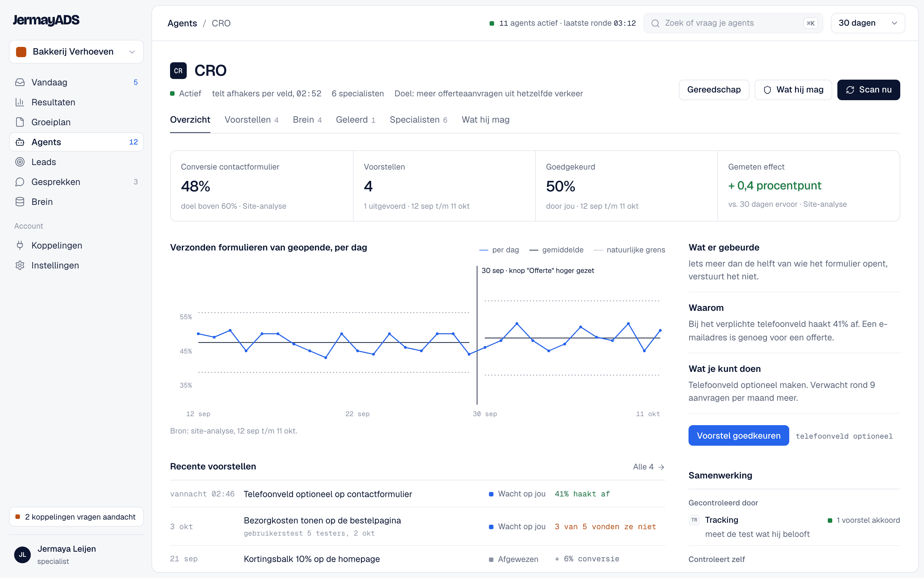Select the Overzicht tab

(190, 120)
